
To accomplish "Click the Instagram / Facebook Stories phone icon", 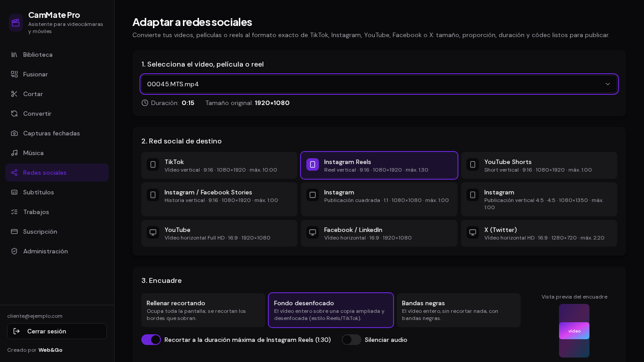I will (153, 195).
